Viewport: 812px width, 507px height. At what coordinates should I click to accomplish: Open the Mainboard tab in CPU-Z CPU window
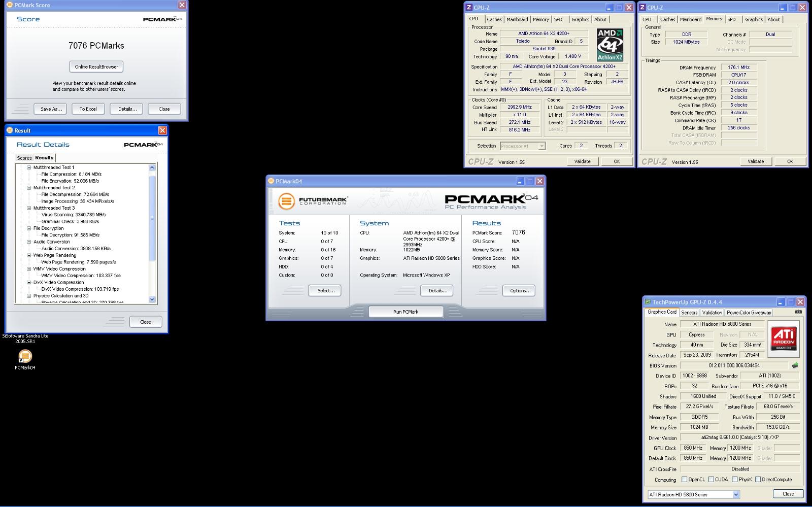(517, 19)
